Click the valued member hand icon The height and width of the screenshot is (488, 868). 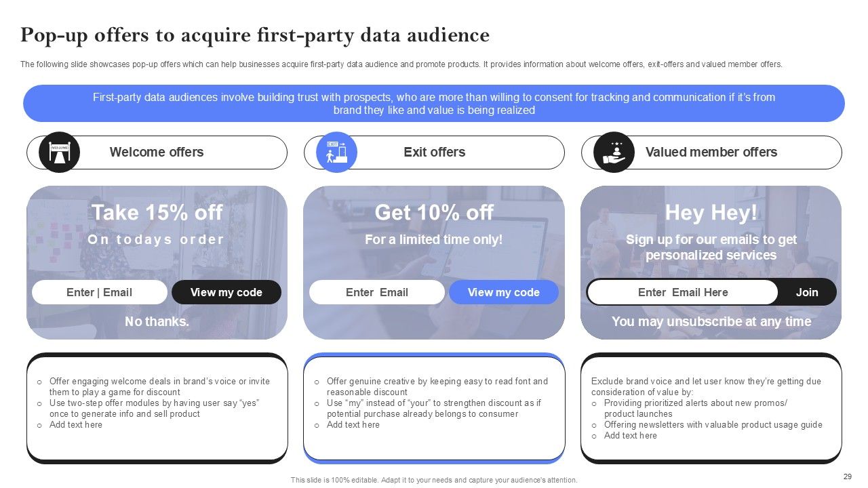pyautogui.click(x=614, y=152)
